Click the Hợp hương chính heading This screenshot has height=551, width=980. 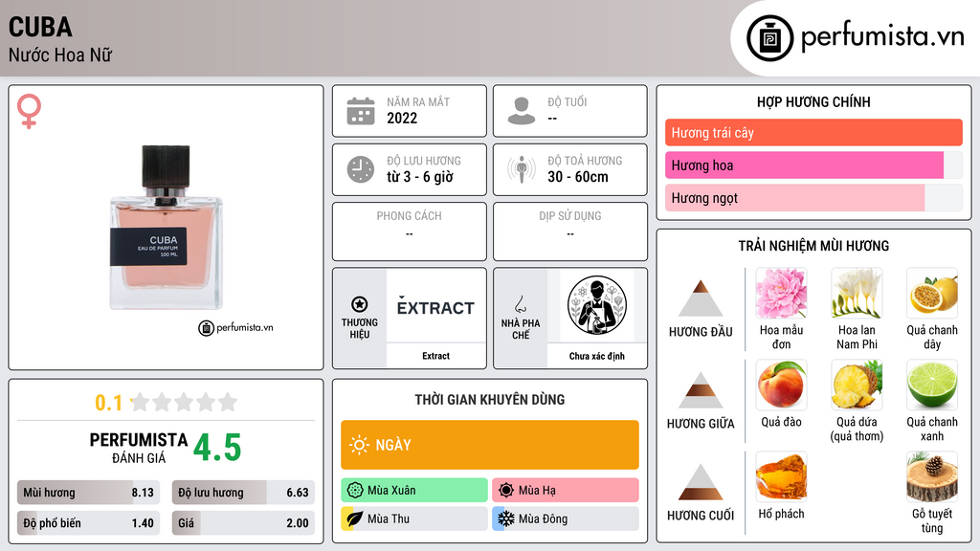pos(813,101)
